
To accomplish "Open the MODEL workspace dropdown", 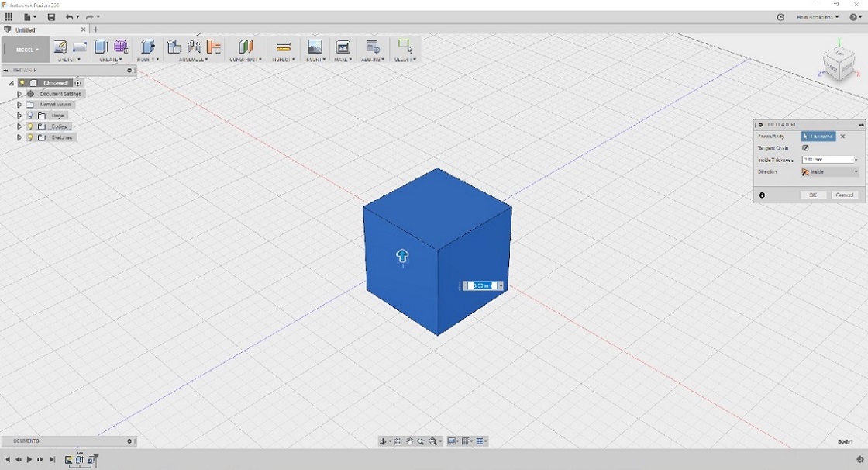I will pyautogui.click(x=26, y=50).
